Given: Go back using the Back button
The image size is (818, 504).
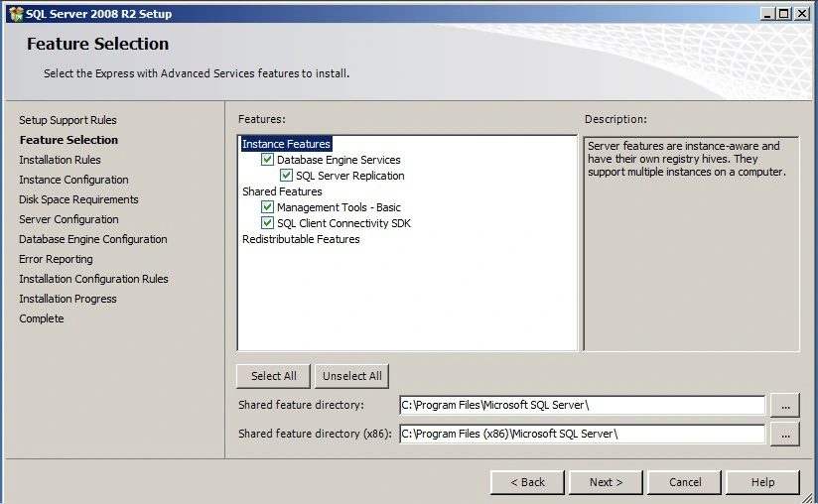Looking at the screenshot, I should coord(527,482).
